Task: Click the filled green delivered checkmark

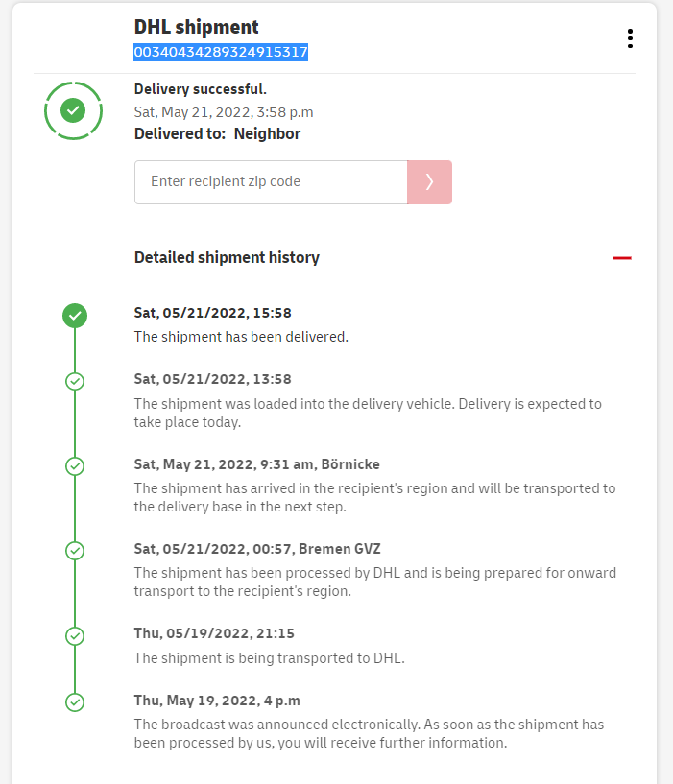Action: (75, 315)
